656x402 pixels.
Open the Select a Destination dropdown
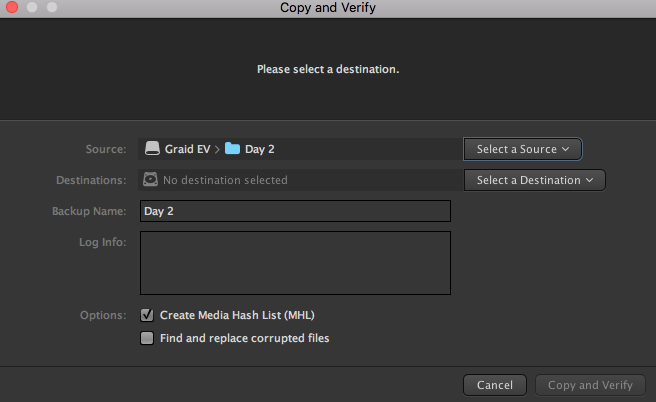tap(534, 180)
